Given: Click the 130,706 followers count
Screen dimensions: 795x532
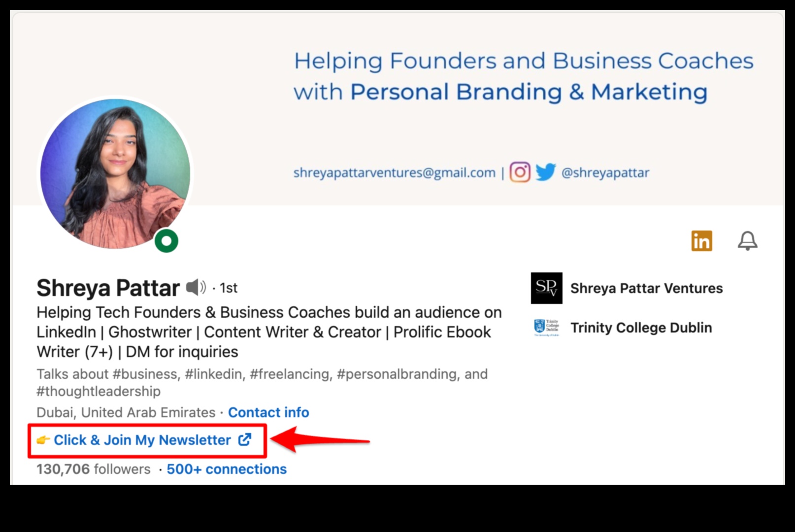Looking at the screenshot, I should [93, 469].
